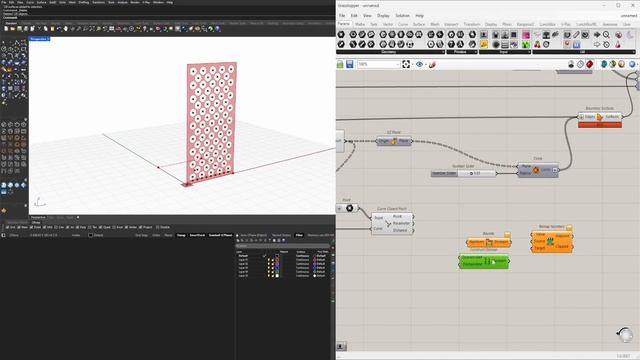Save document with the blue floppy icon
This screenshot has height=360, width=640.
coord(350,64)
